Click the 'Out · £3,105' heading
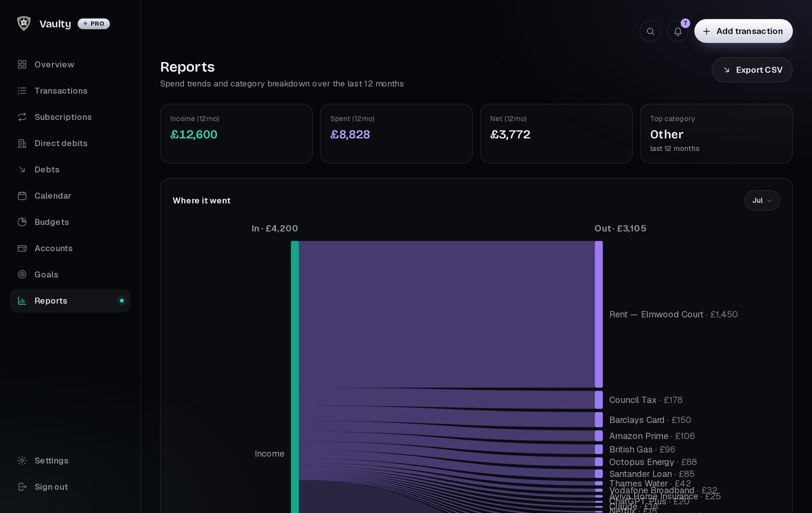The width and height of the screenshot is (812, 513). pos(620,228)
